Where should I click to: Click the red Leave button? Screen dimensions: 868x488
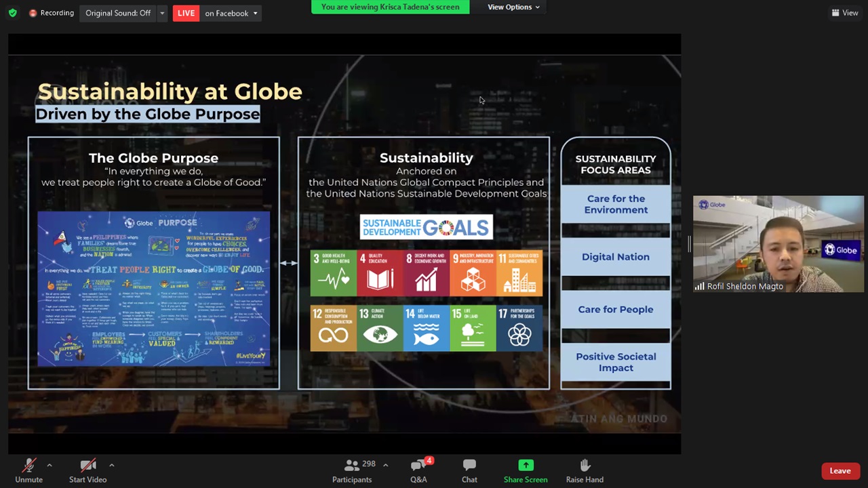tap(840, 471)
